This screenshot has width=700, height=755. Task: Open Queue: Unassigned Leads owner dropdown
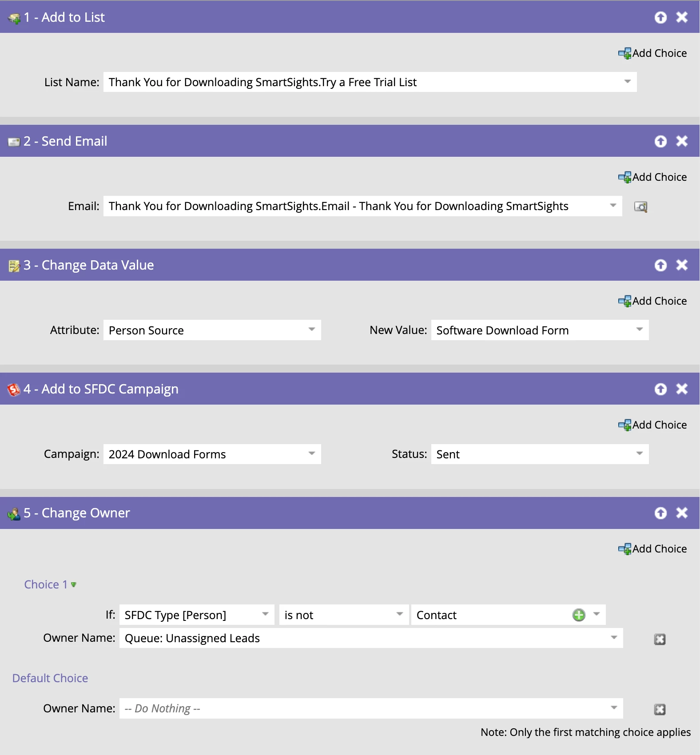click(614, 638)
